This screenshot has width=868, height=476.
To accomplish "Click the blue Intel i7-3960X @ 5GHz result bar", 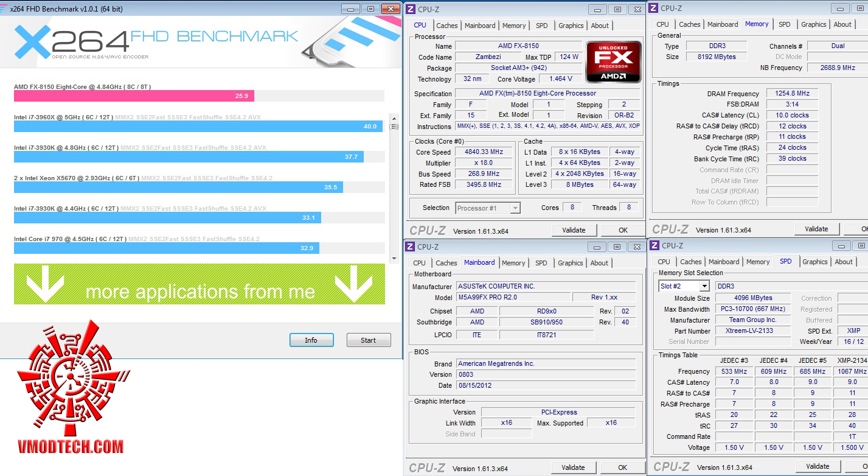I will [198, 126].
